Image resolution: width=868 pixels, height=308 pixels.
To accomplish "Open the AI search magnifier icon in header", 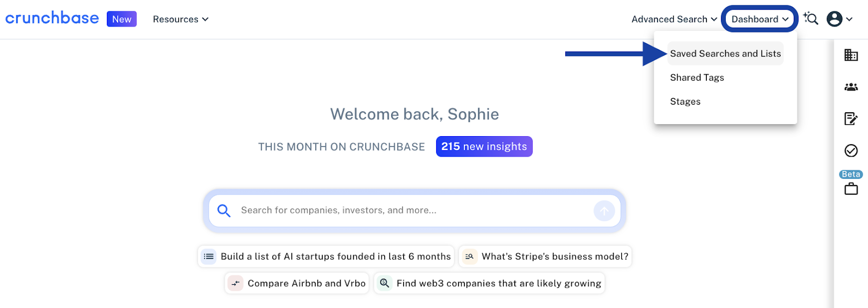I will pyautogui.click(x=810, y=18).
